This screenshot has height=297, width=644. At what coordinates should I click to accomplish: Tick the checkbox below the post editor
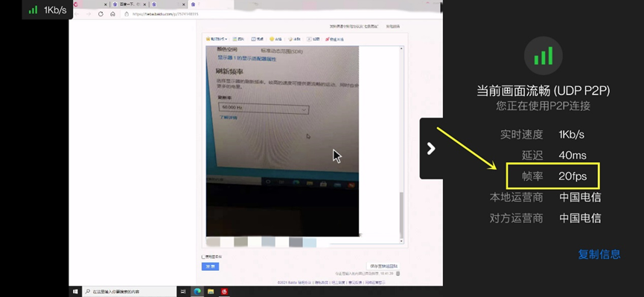203,257
